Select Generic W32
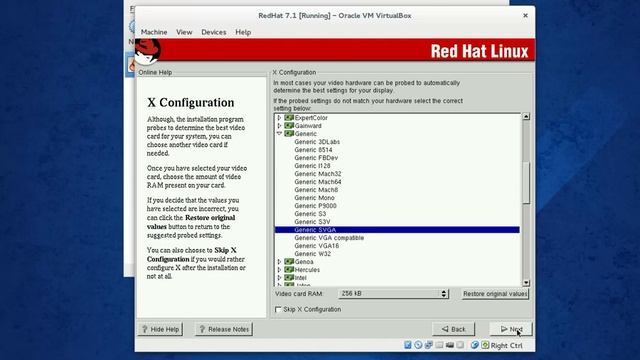Viewport: 640px width, 360px height. (x=313, y=254)
